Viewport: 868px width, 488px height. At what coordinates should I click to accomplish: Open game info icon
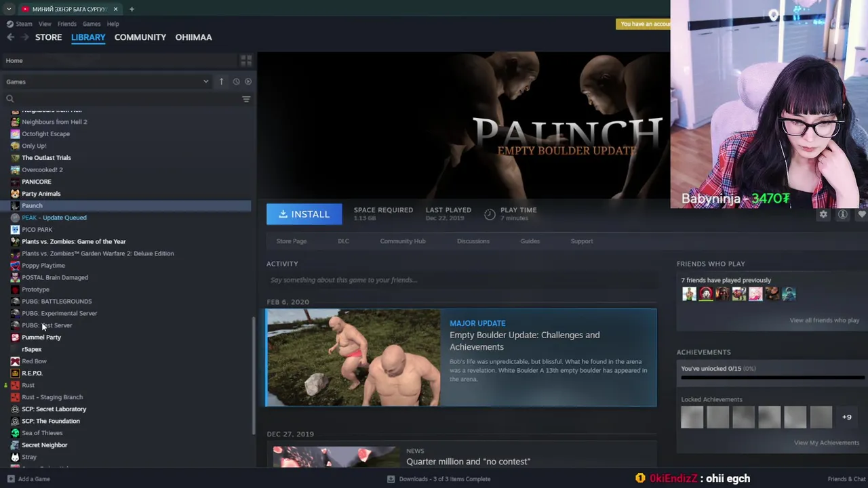click(842, 214)
